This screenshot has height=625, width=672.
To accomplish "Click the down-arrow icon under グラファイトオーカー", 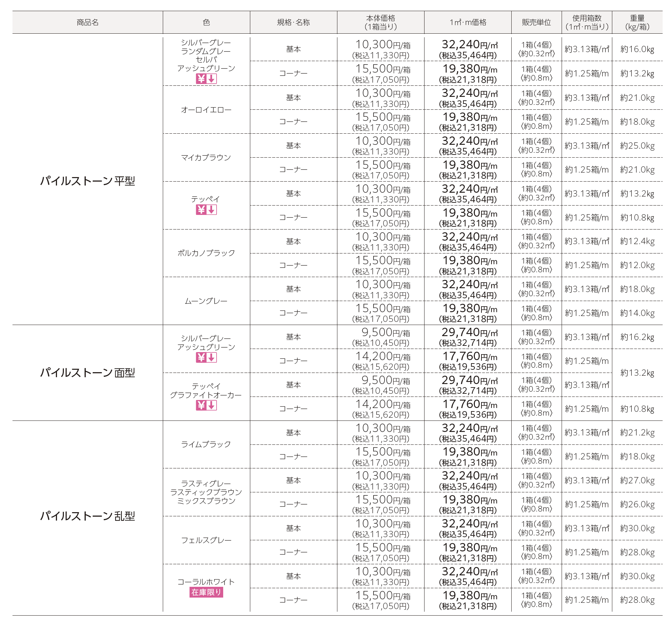I will click(x=212, y=405).
